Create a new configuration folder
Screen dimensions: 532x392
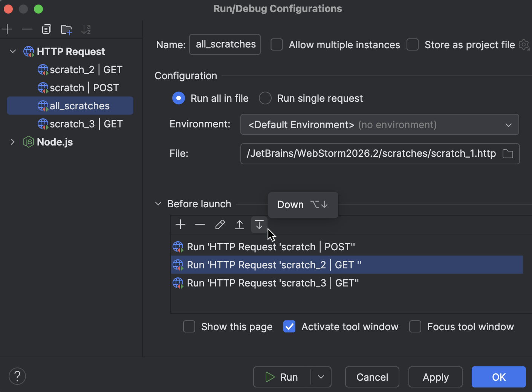[x=66, y=29]
